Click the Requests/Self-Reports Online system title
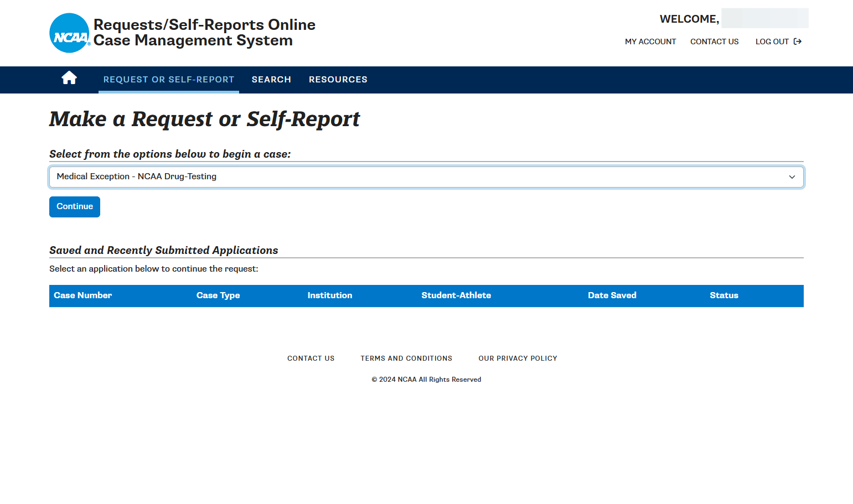 click(204, 33)
